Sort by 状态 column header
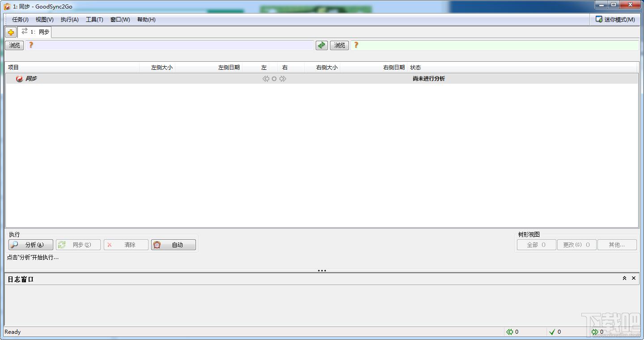 (x=522, y=68)
